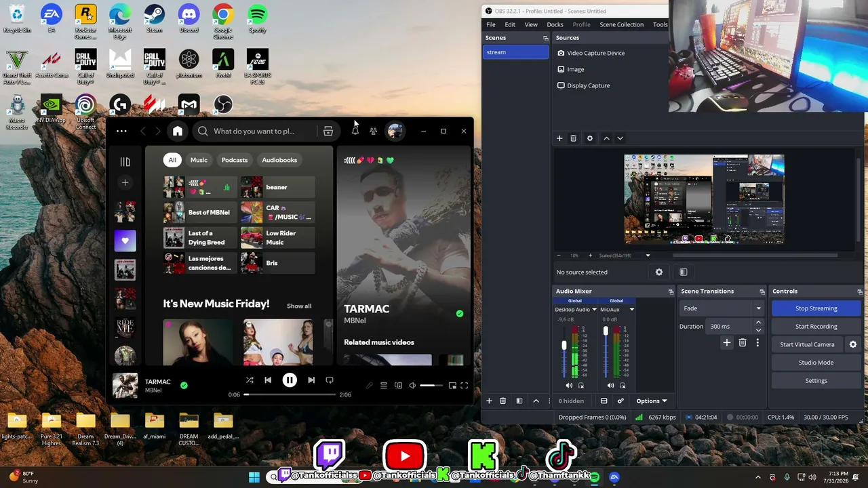
Task: Seek on Spotify track progress bar
Action: click(x=290, y=394)
